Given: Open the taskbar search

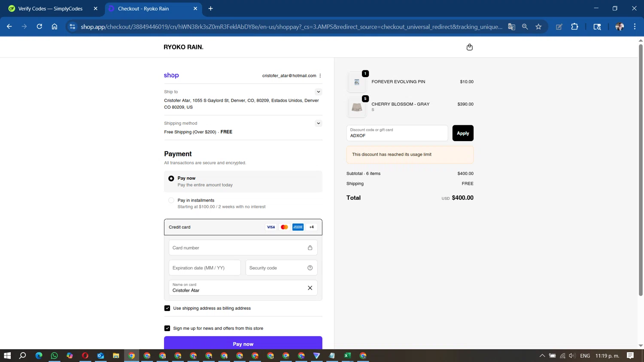Looking at the screenshot, I should coord(23,356).
